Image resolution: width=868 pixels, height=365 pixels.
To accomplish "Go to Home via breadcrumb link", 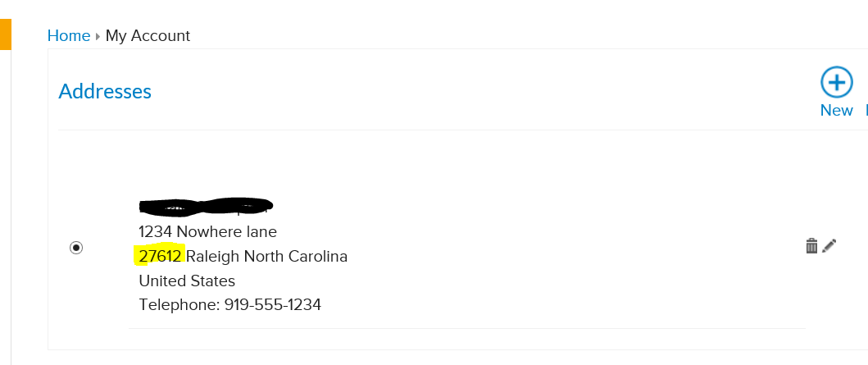I will (x=69, y=35).
